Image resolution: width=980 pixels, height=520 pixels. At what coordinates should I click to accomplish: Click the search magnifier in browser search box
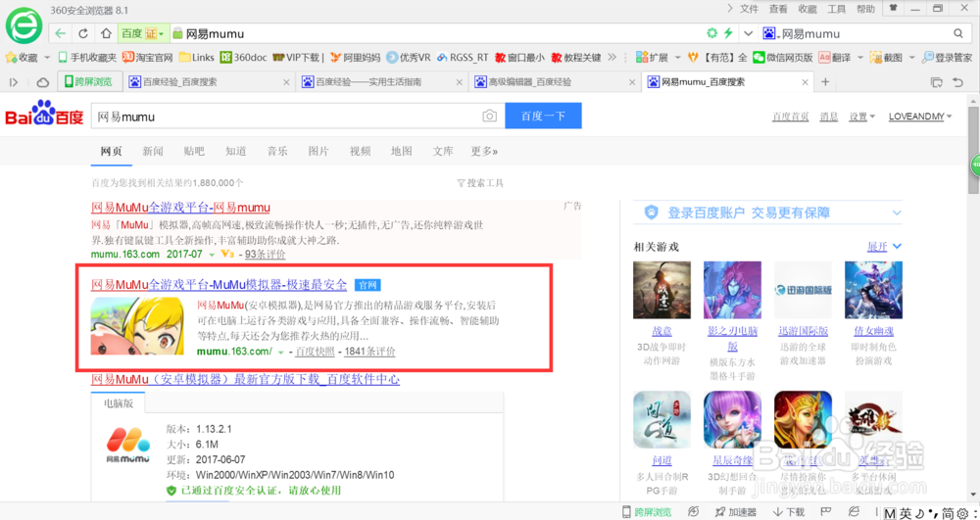[958, 33]
